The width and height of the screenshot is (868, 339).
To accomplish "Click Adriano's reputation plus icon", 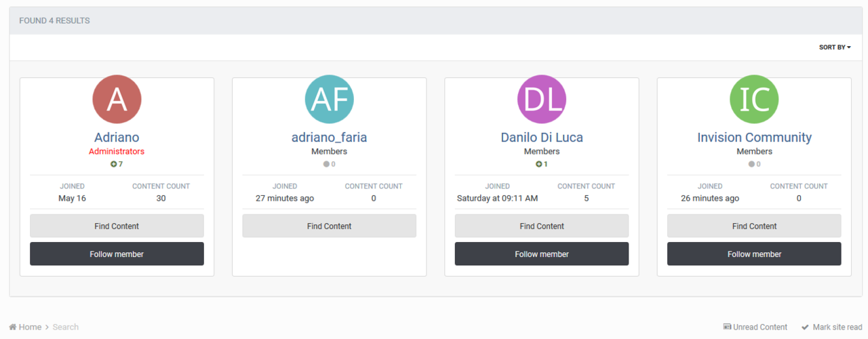I will pyautogui.click(x=114, y=164).
